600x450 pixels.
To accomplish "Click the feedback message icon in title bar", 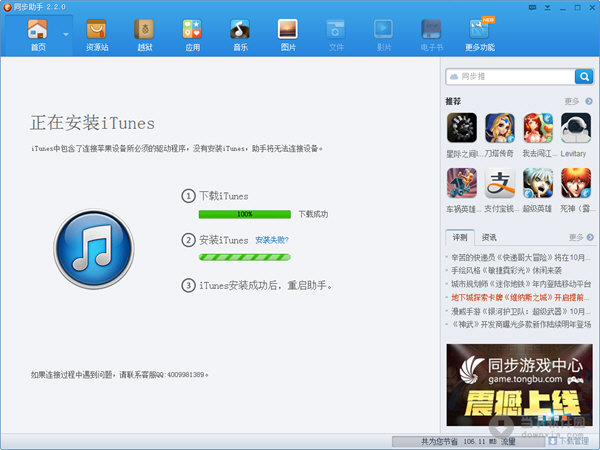I will 532,8.
